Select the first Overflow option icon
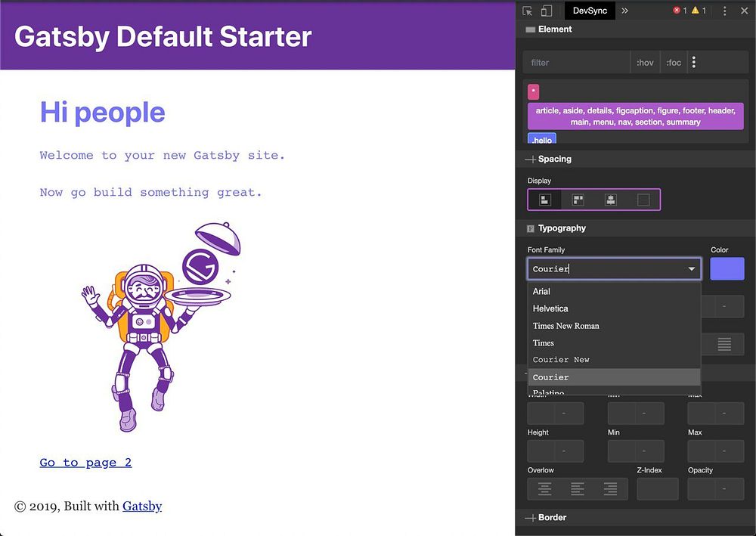756x536 pixels. click(545, 489)
